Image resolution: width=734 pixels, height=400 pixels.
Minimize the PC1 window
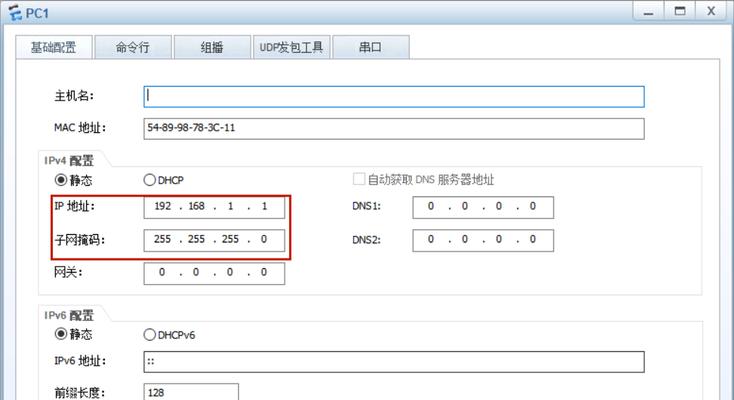point(648,11)
